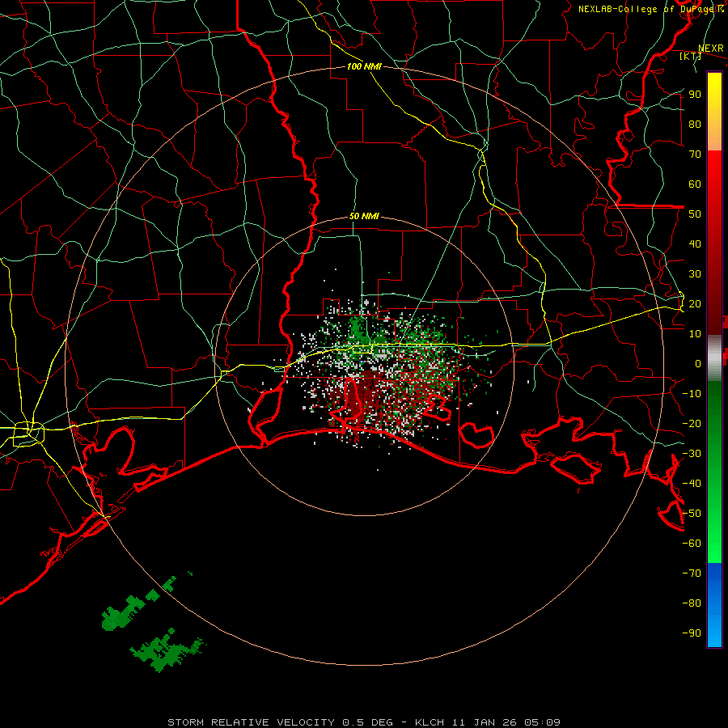Click the "50 NMI" range ring label
728x728 pixels.
tap(364, 216)
